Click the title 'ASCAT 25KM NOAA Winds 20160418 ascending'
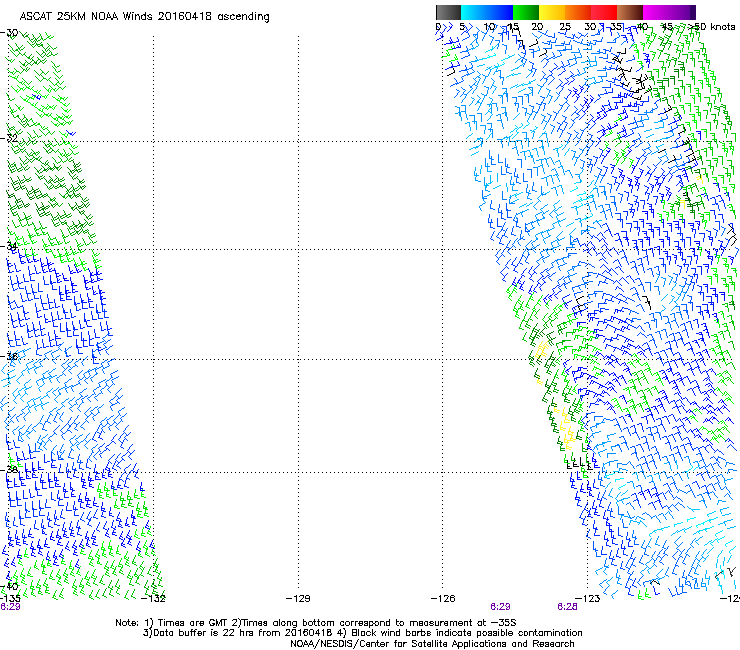740x650 pixels. (144, 17)
